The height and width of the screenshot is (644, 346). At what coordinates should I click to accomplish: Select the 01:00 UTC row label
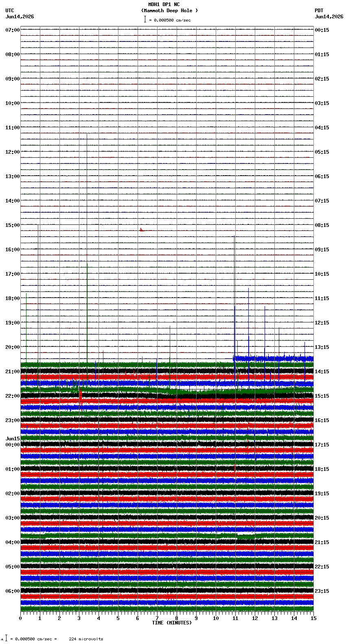click(13, 469)
